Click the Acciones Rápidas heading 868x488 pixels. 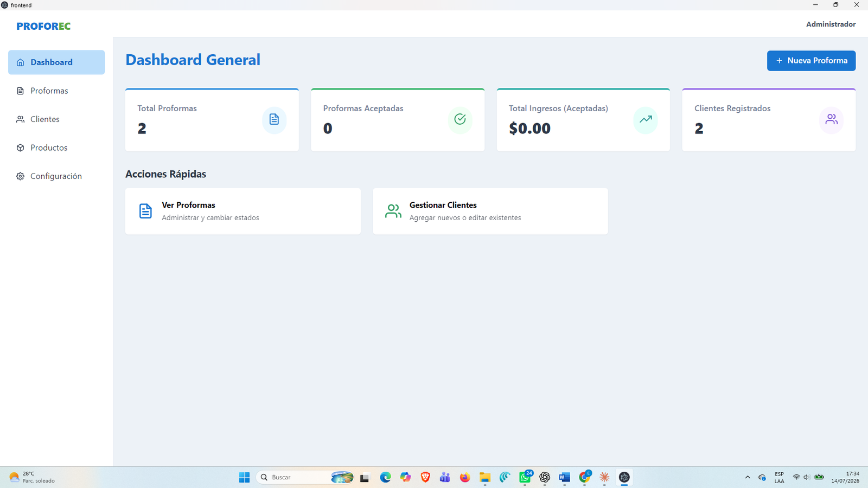pos(165,174)
